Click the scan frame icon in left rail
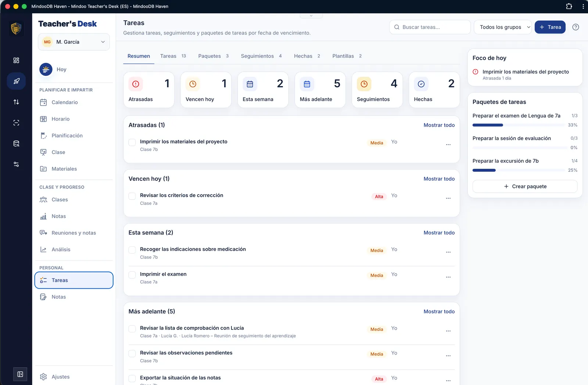 tap(16, 123)
